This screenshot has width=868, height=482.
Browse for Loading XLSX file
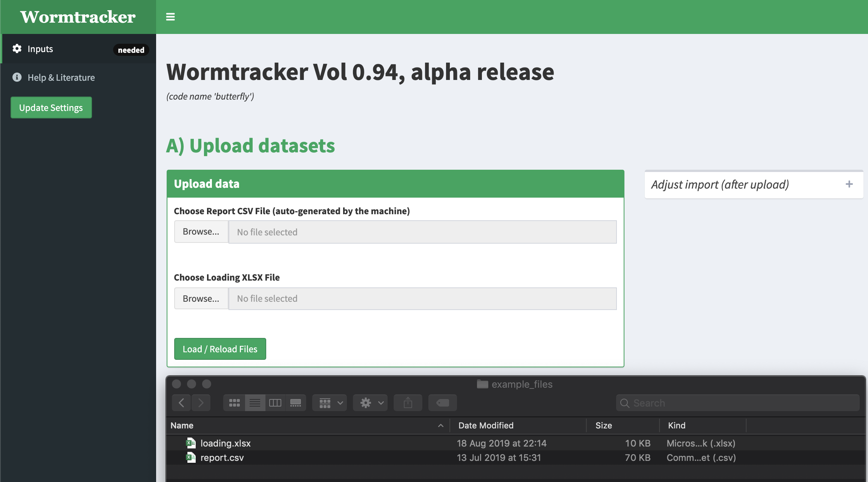pyautogui.click(x=201, y=298)
